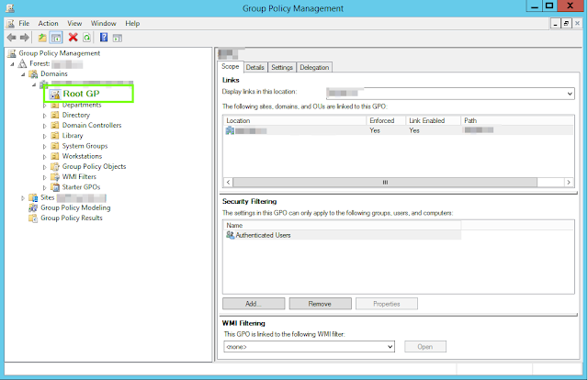Image resolution: width=588 pixels, height=380 pixels.
Task: Click the Authenticated Users group icon
Action: coord(230,235)
